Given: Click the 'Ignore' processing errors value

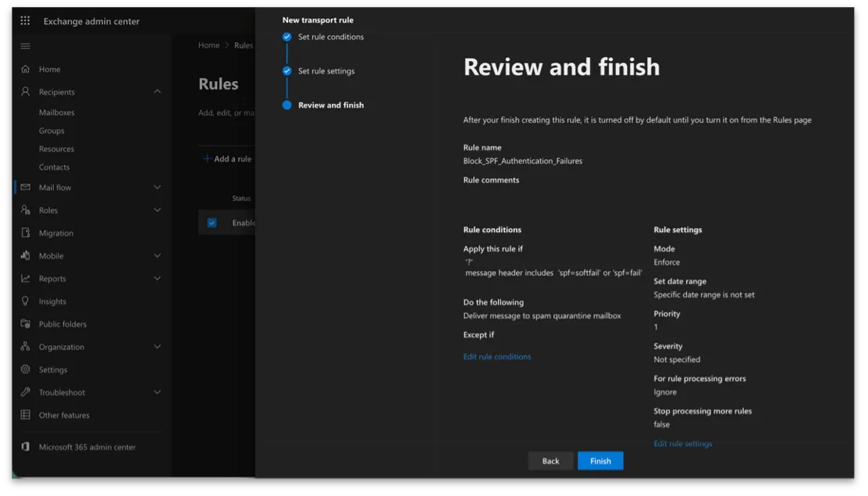Looking at the screenshot, I should click(x=665, y=392).
